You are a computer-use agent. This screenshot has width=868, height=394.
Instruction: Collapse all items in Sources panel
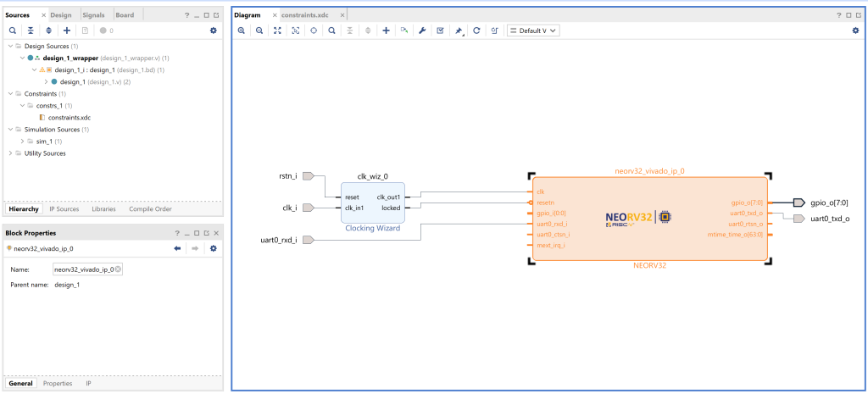pos(31,31)
